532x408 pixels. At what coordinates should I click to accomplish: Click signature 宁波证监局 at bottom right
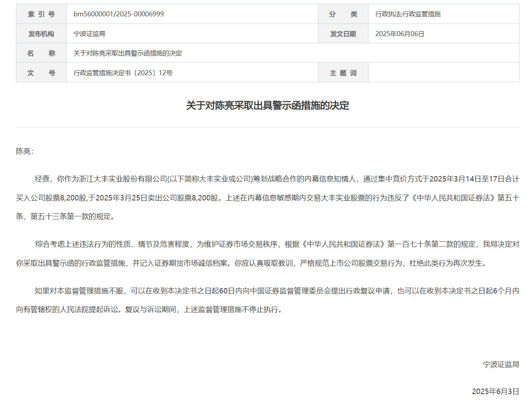(x=501, y=364)
